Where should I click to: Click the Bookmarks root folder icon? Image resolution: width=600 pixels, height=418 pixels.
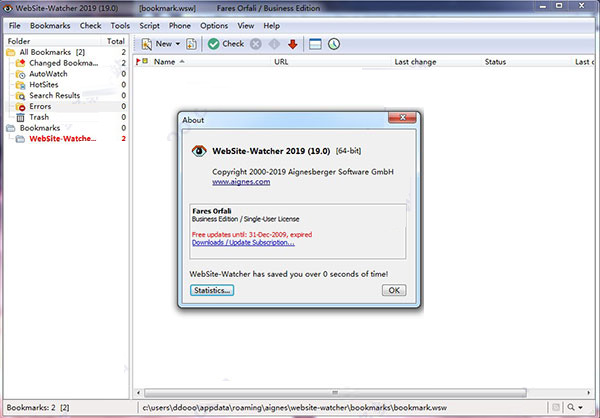[x=11, y=128]
